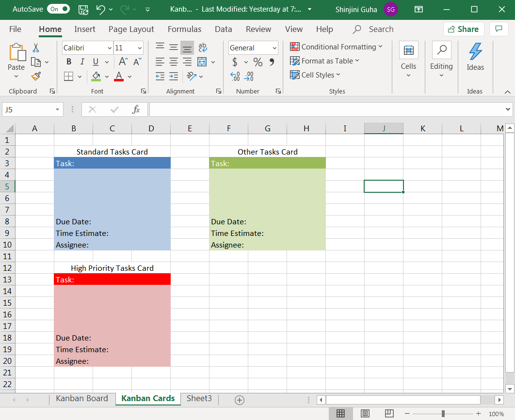Click the Format Painter brush icon
Viewport: 515px width, 420px height.
36,76
